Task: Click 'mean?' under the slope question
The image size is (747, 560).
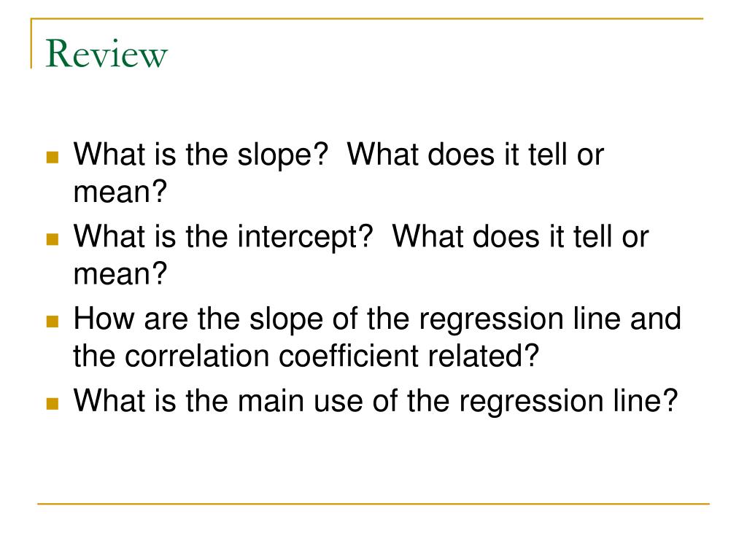Action: (120, 192)
